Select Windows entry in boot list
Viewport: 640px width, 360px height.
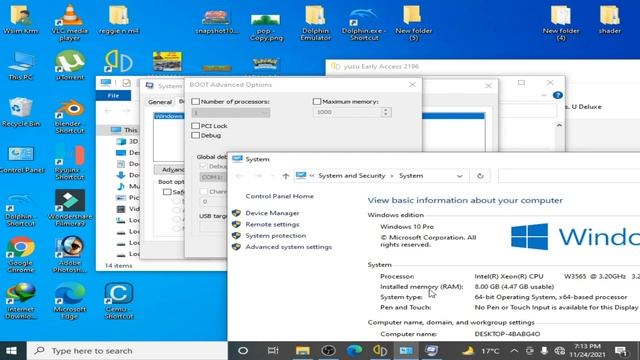168,116
